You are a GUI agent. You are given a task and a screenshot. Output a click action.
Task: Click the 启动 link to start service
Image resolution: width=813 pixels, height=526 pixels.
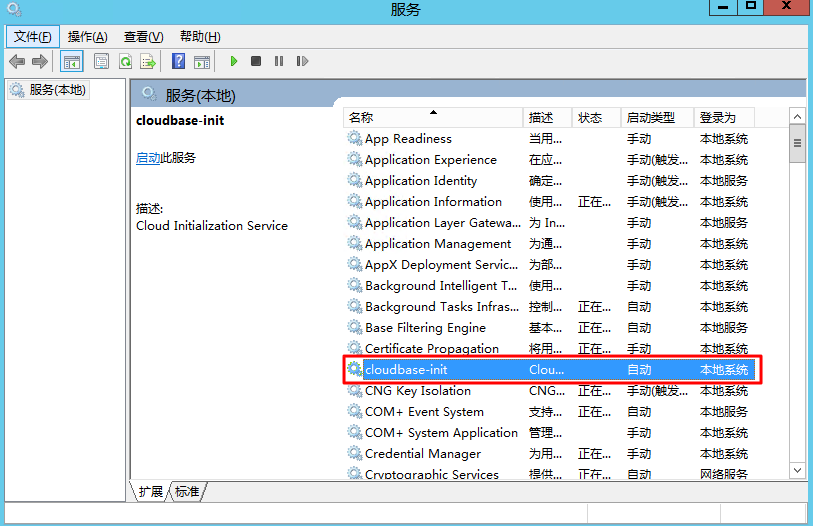coord(148,158)
